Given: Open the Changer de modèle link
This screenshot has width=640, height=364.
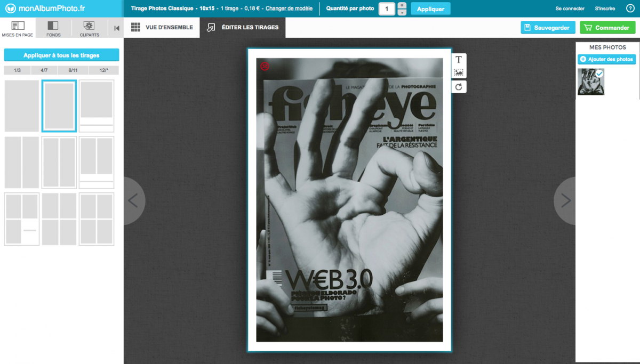Looking at the screenshot, I should click(x=289, y=9).
